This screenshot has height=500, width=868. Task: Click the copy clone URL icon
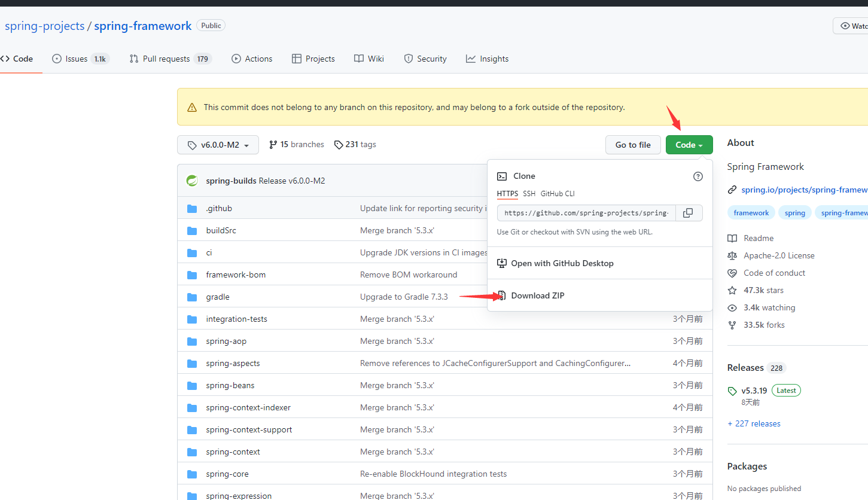tap(689, 213)
